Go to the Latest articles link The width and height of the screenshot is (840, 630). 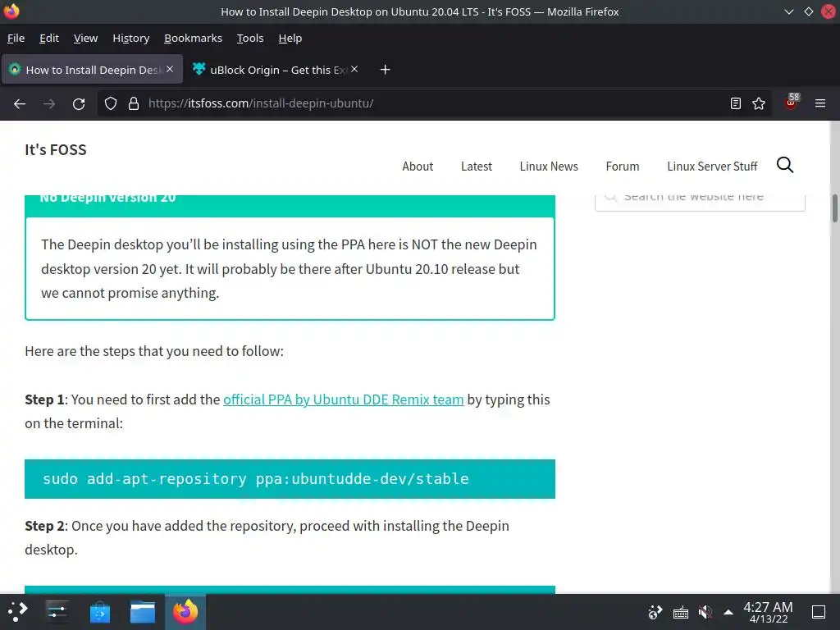pos(477,167)
